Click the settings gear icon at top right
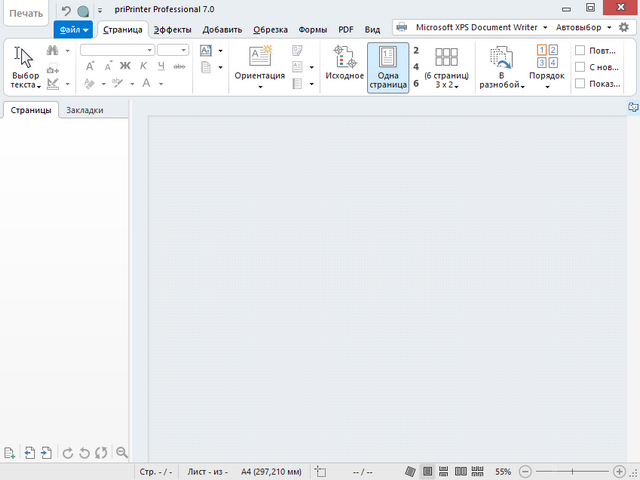 click(x=625, y=27)
